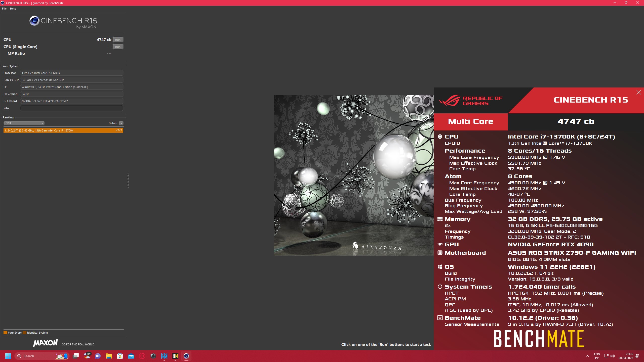Click the Your Score orange legend swatch
644x362 pixels.
5,333
